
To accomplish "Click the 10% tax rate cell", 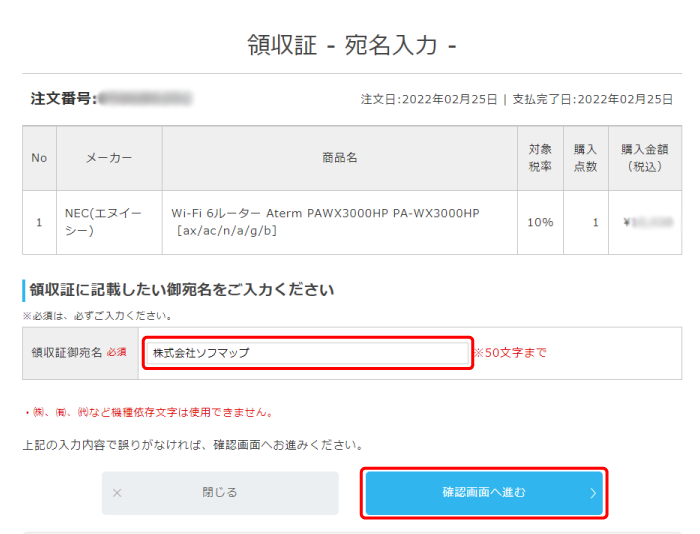I will 540,222.
